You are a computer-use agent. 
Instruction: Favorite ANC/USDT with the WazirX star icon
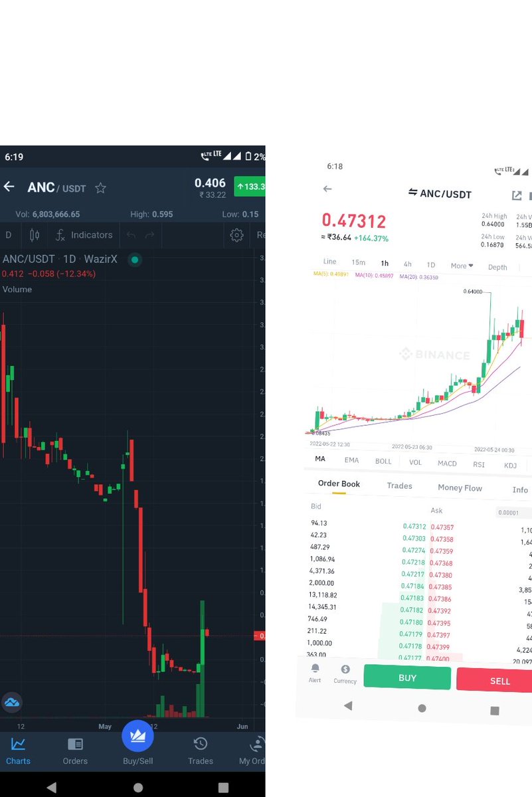pos(100,189)
